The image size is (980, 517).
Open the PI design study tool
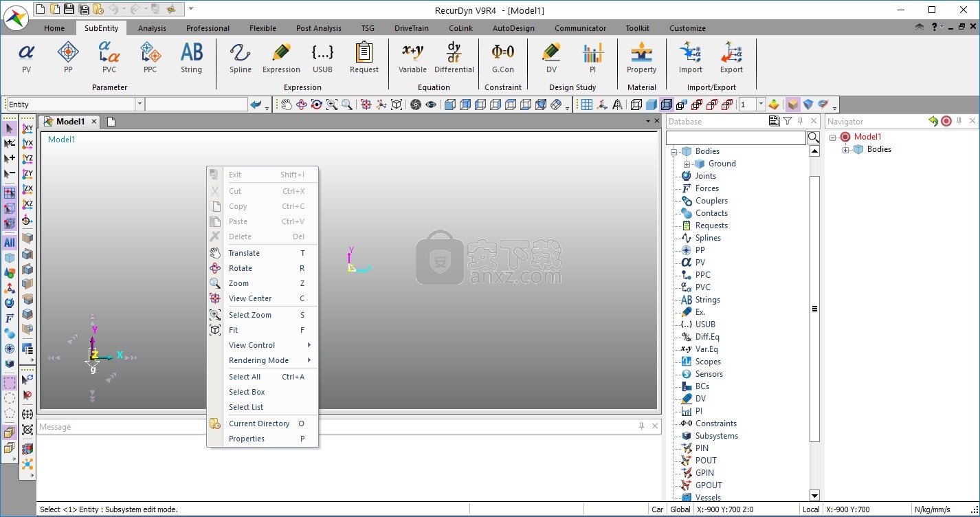click(592, 57)
